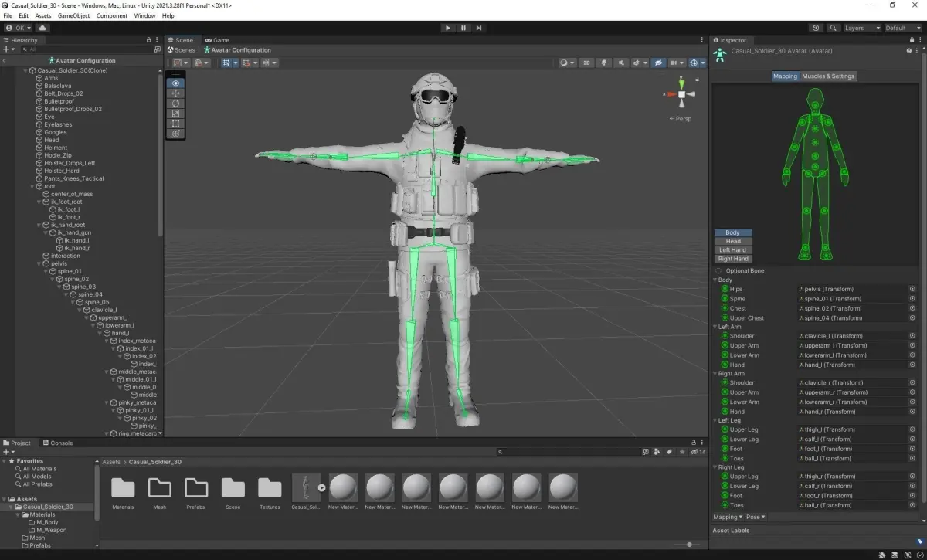Click the asset label tag icon

coord(919,541)
